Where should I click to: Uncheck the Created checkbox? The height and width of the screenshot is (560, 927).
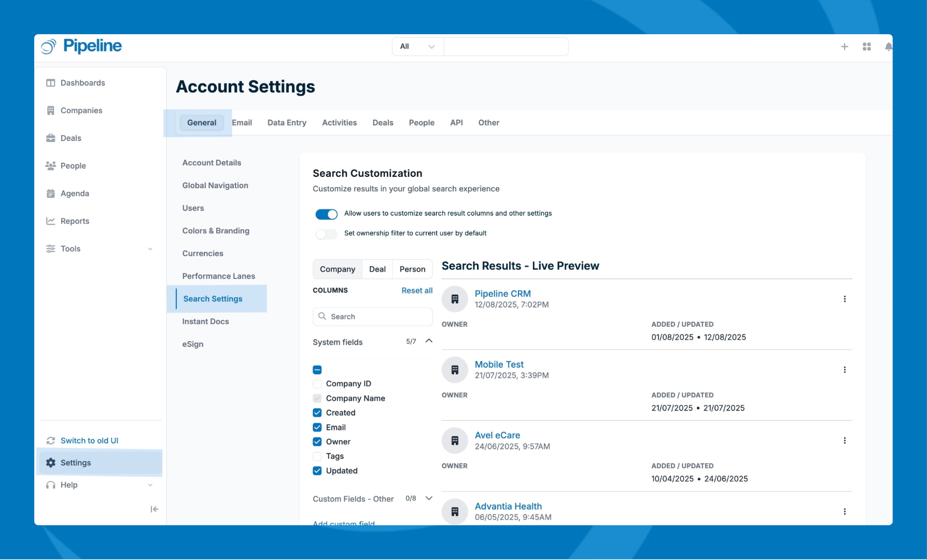pos(317,413)
